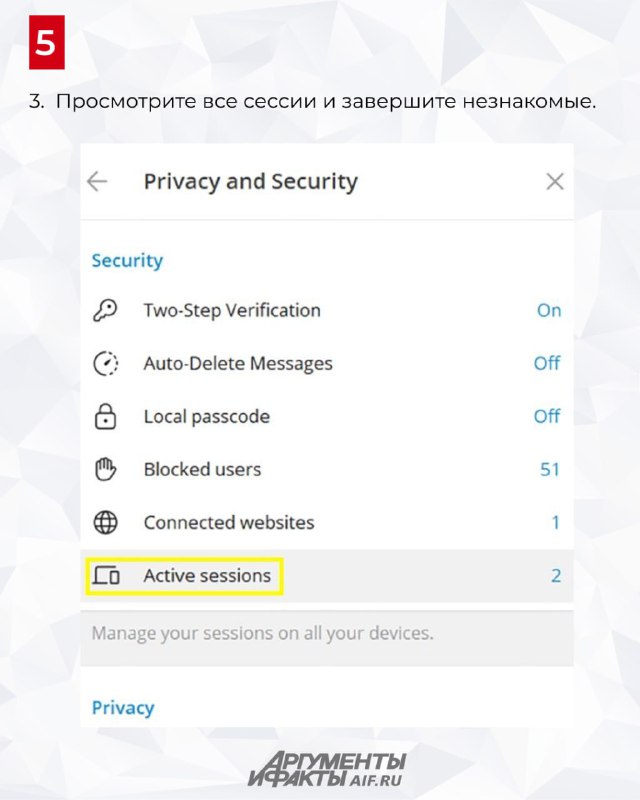The width and height of the screenshot is (640, 800).
Task: Click the 51 count for Blocked users
Action: point(550,469)
